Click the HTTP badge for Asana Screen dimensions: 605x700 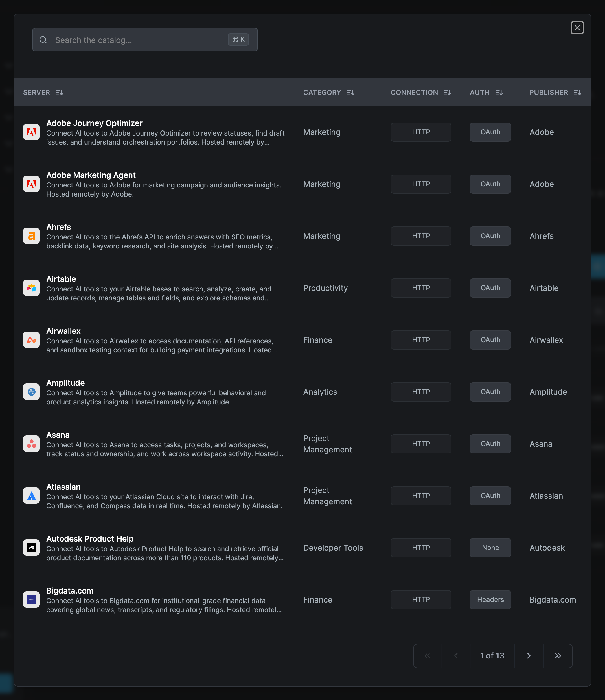pyautogui.click(x=421, y=444)
